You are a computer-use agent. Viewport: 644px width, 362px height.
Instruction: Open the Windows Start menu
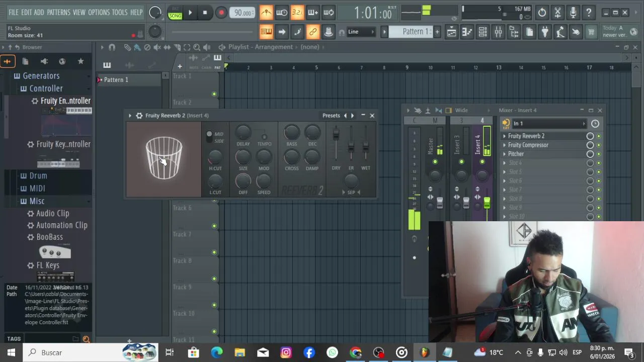click(x=11, y=352)
